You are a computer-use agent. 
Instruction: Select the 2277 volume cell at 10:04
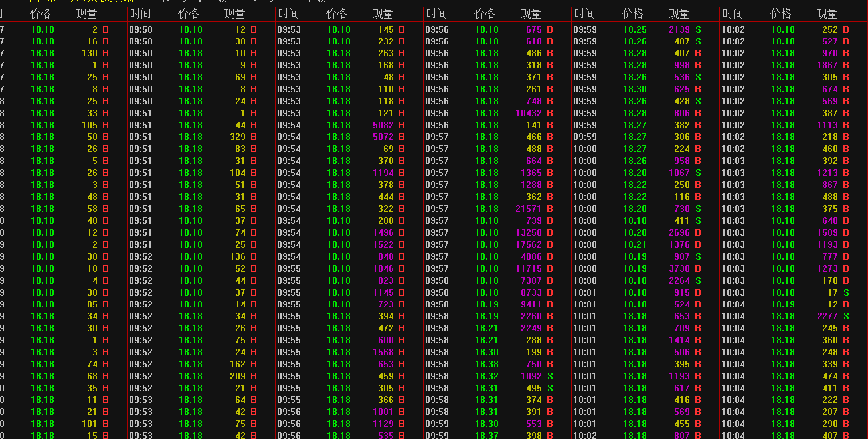[x=827, y=316]
